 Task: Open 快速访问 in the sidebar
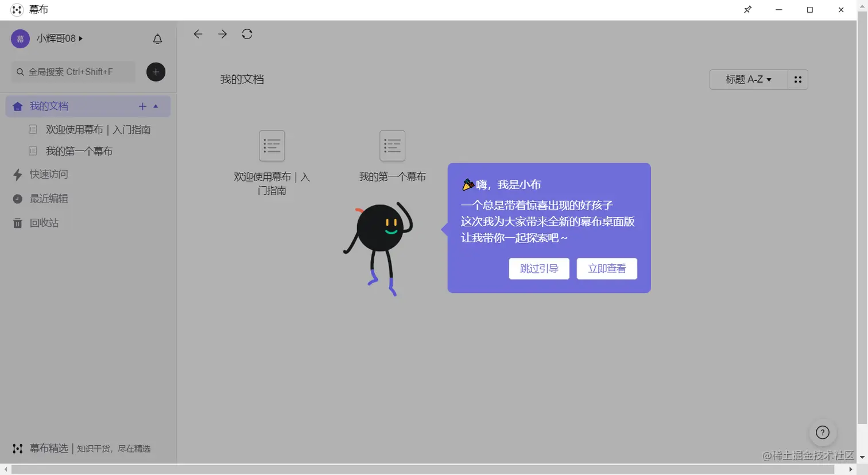point(49,175)
